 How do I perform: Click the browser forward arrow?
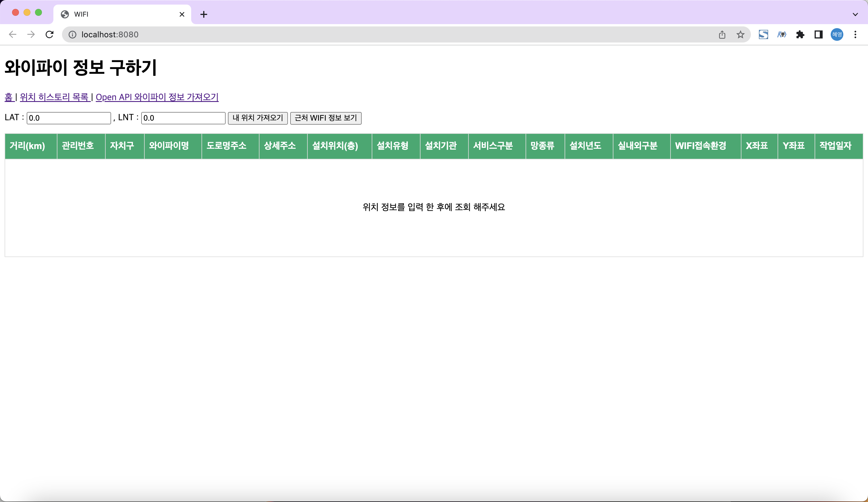31,34
